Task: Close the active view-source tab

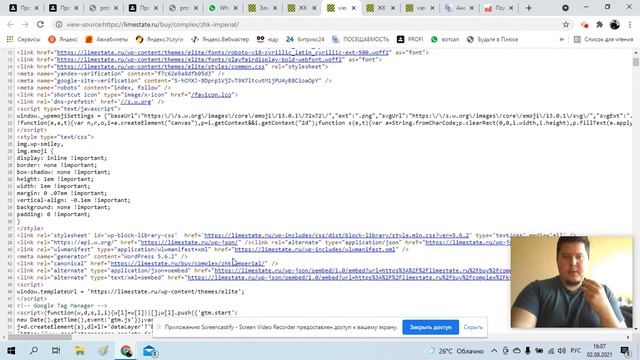Action: tap(354, 8)
